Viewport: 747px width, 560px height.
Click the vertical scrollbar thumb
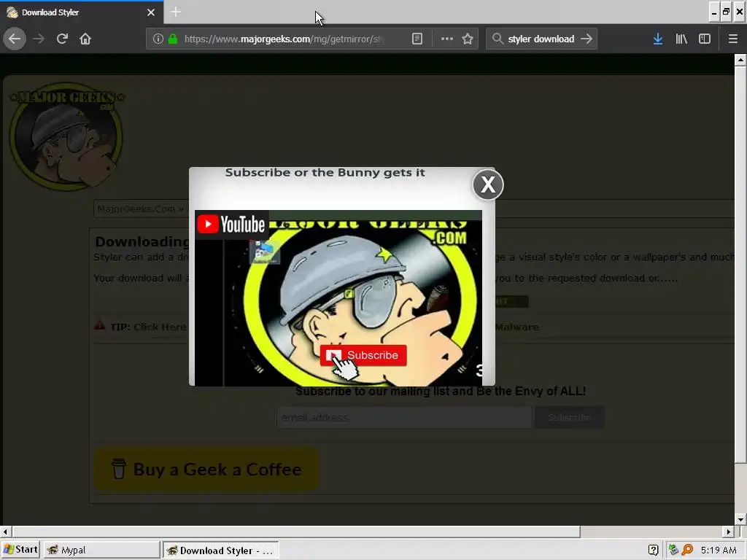click(740, 264)
